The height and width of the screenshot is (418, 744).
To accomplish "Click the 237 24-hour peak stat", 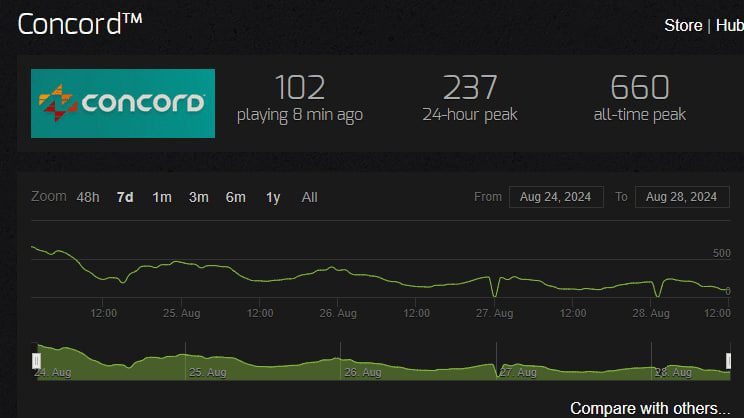I will [x=469, y=88].
